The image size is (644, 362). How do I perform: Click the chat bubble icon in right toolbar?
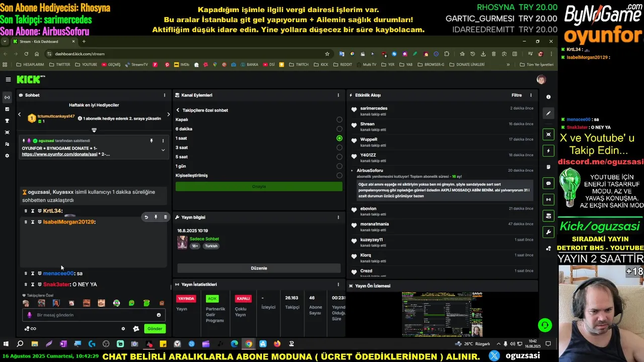[548, 183]
